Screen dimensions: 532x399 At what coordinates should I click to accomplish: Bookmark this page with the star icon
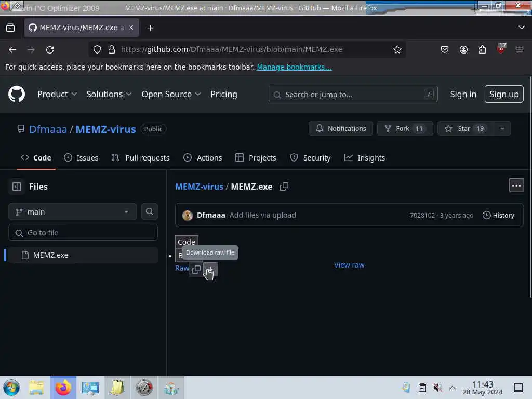point(397,49)
